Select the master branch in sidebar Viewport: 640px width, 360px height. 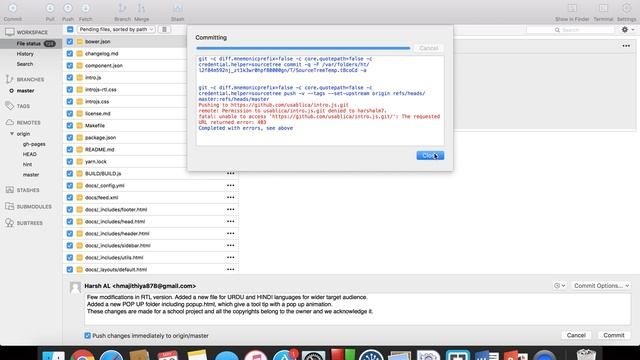pos(25,91)
